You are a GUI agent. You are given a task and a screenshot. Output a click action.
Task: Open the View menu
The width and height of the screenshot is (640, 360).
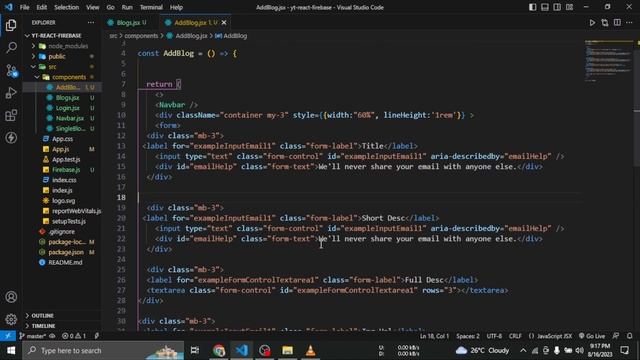(x=93, y=7)
